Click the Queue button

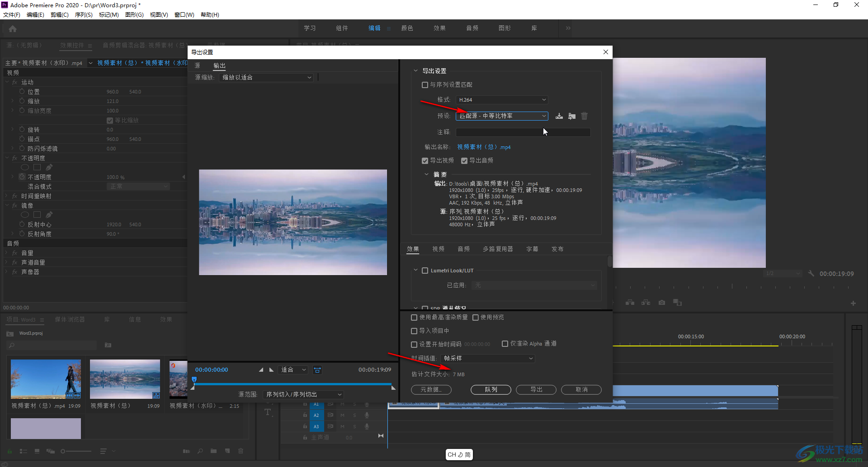[491, 390]
